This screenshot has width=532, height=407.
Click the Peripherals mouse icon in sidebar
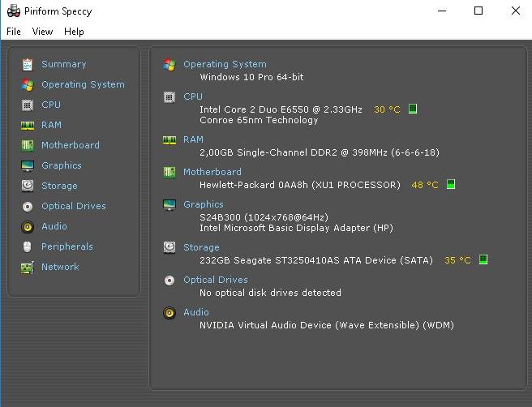[x=27, y=247]
